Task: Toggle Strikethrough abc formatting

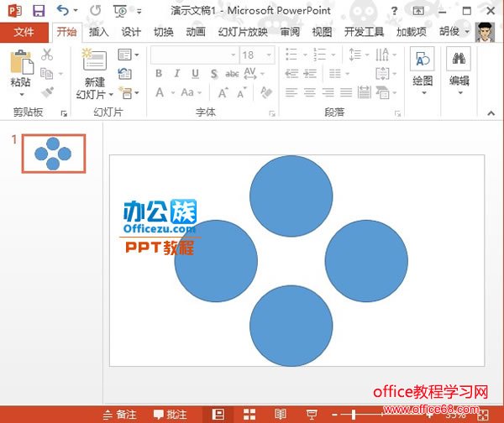Action: (x=232, y=74)
